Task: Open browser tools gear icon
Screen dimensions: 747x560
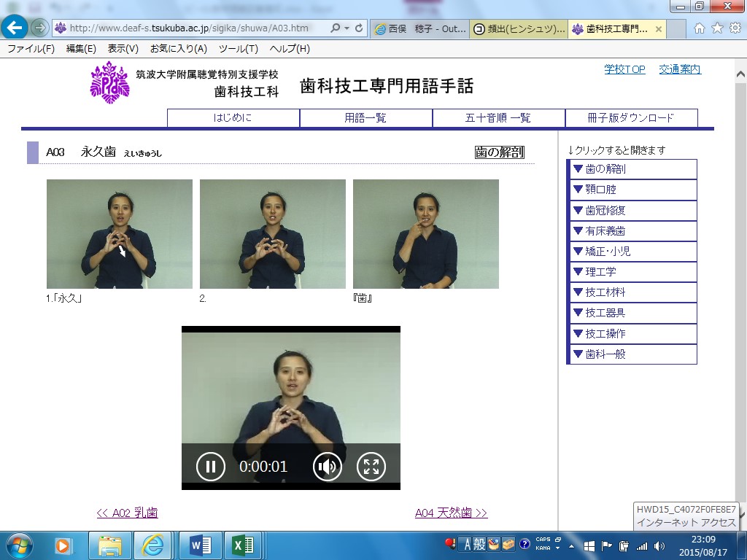Action: [735, 28]
